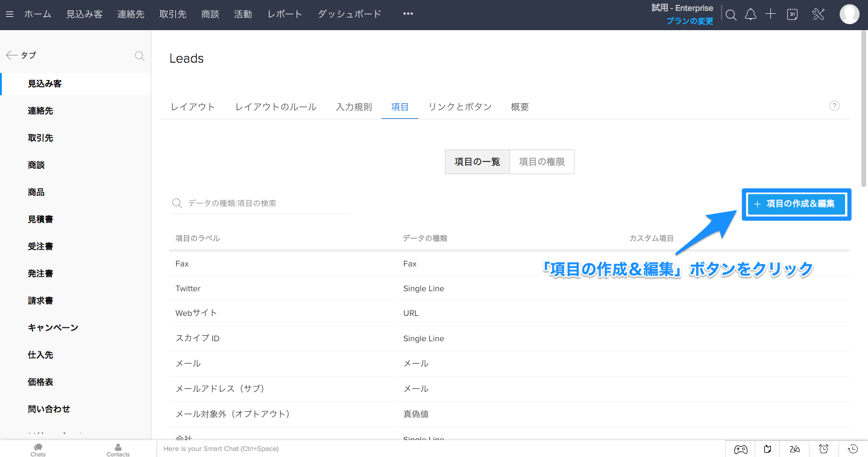868x457 pixels.
Task: Select the 項目の一覧 toggle button
Action: (477, 162)
